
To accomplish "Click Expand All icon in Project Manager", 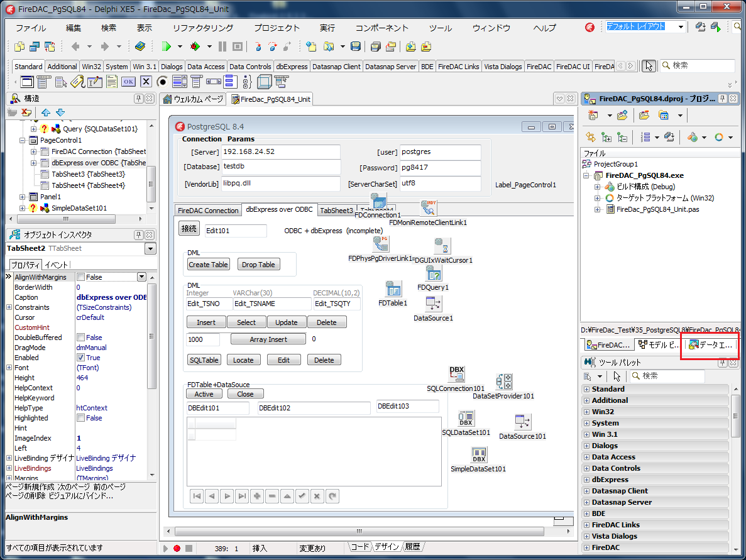I will [x=606, y=138].
